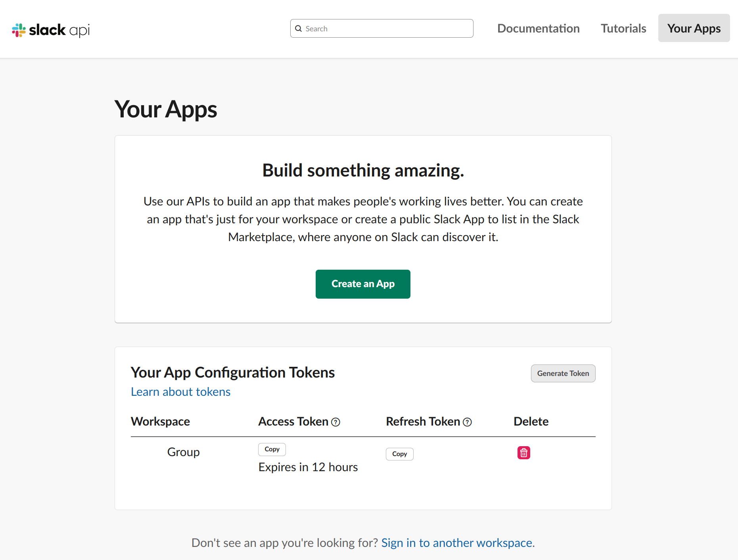This screenshot has height=560, width=738.
Task: Click the Access Token help icon
Action: pos(336,422)
